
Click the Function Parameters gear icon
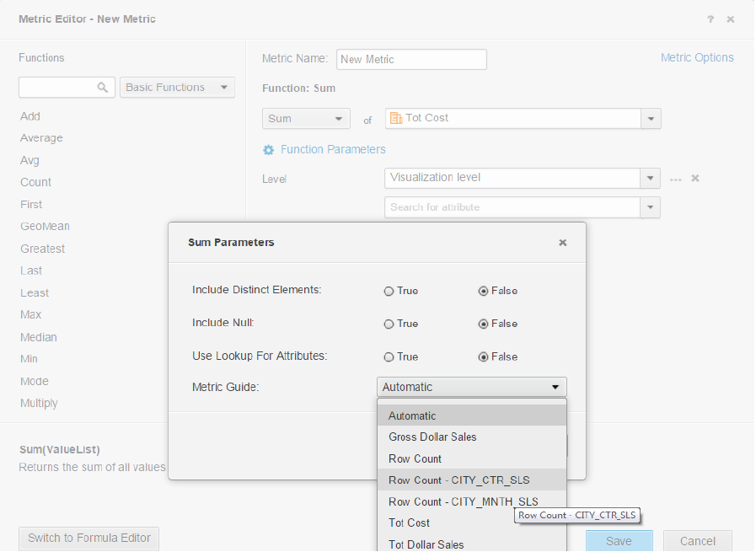[269, 150]
